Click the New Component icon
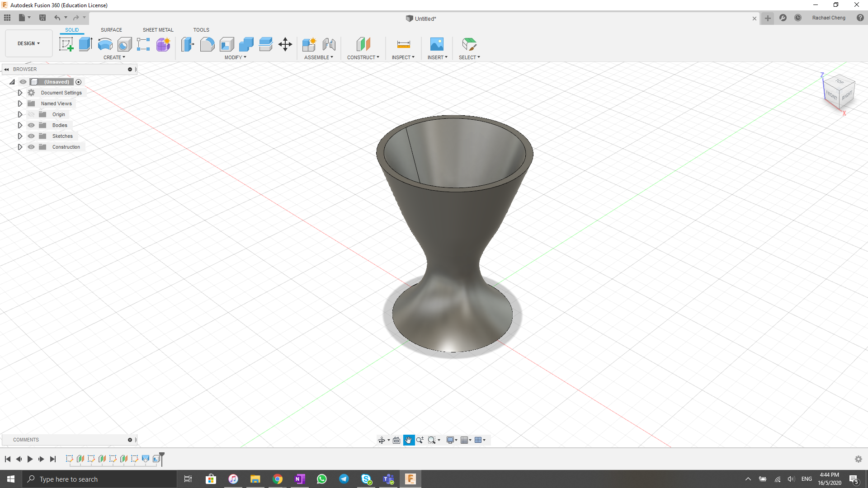This screenshot has width=868, height=488. (x=309, y=44)
